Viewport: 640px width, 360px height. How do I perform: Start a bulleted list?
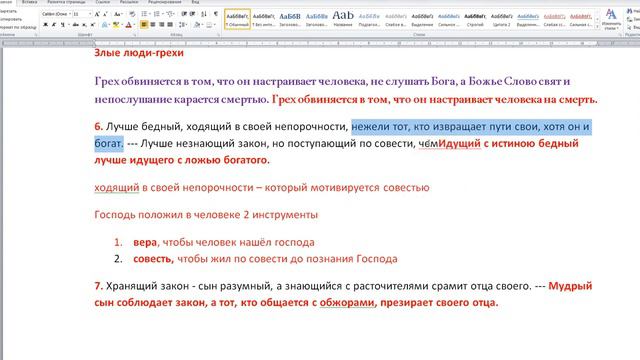coord(144,14)
